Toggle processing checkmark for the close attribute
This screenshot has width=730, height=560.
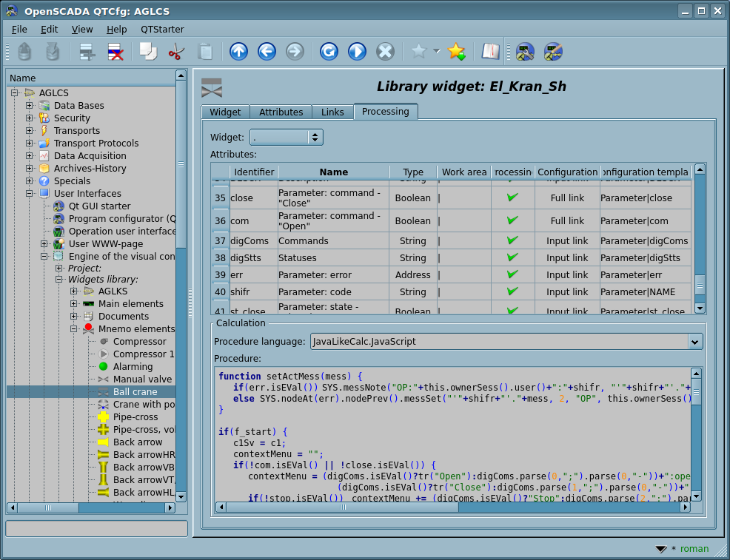tap(512, 198)
